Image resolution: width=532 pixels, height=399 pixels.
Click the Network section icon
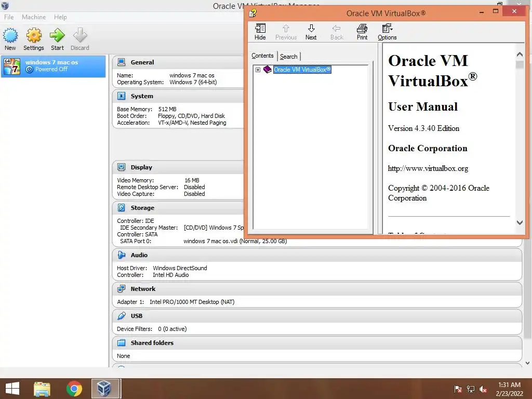click(121, 289)
